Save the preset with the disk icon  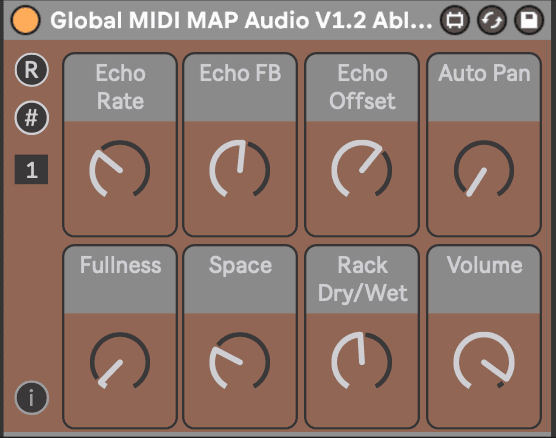coord(529,20)
